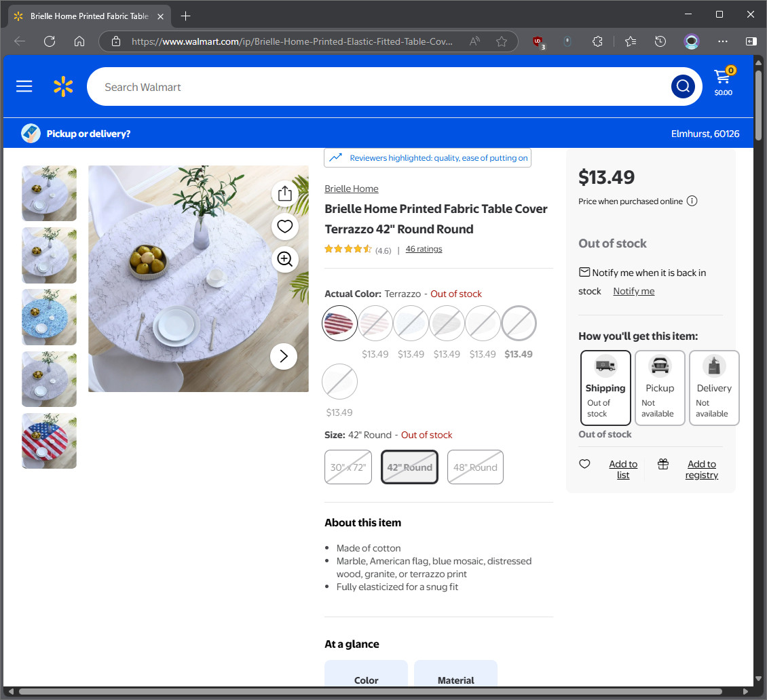Click the Notify me link
Viewport: 767px width, 700px height.
point(633,292)
